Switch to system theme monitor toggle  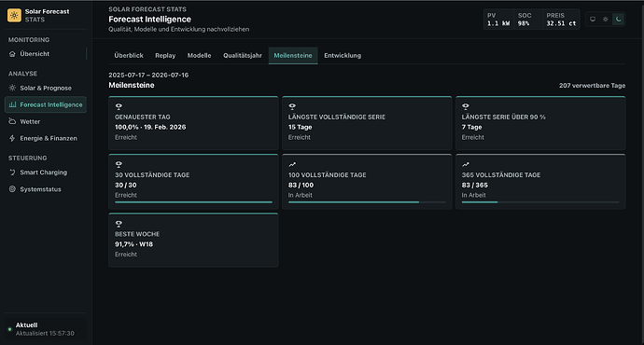pyautogui.click(x=593, y=20)
